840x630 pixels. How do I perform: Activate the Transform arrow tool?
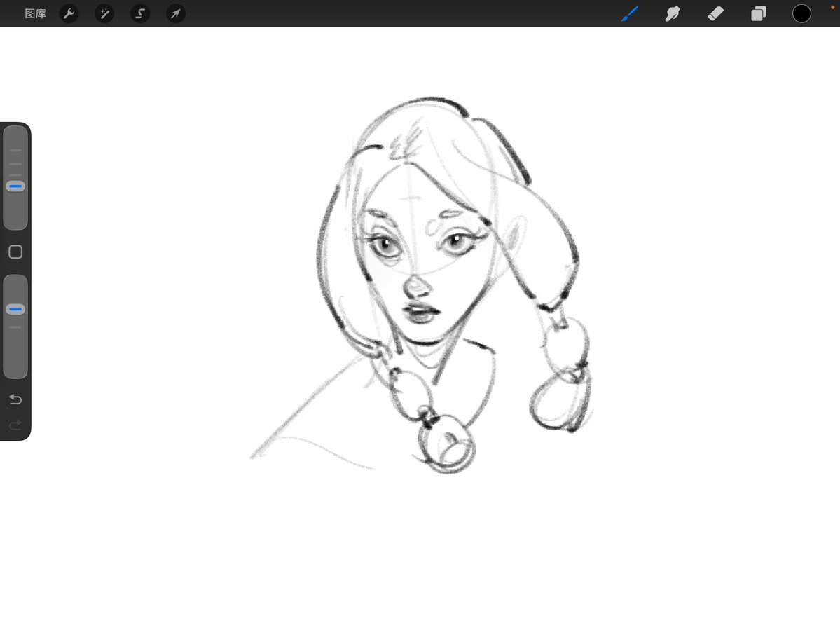click(176, 13)
